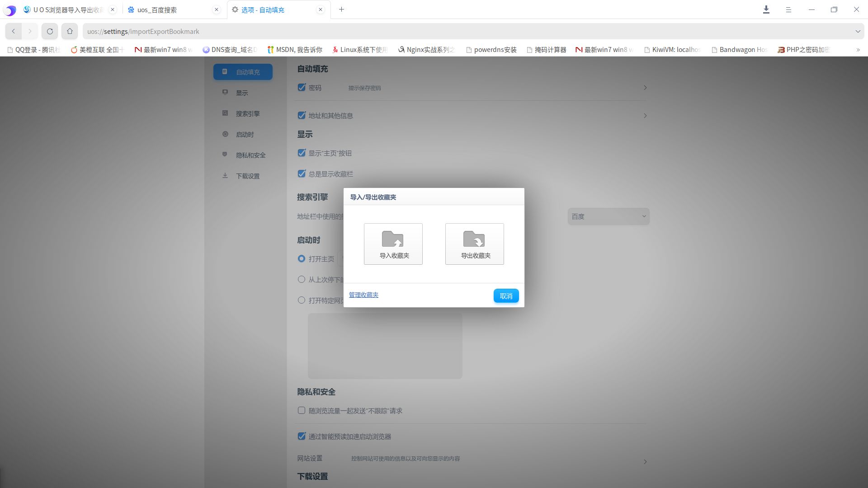Toggle the 密码 checkbox

click(x=302, y=88)
